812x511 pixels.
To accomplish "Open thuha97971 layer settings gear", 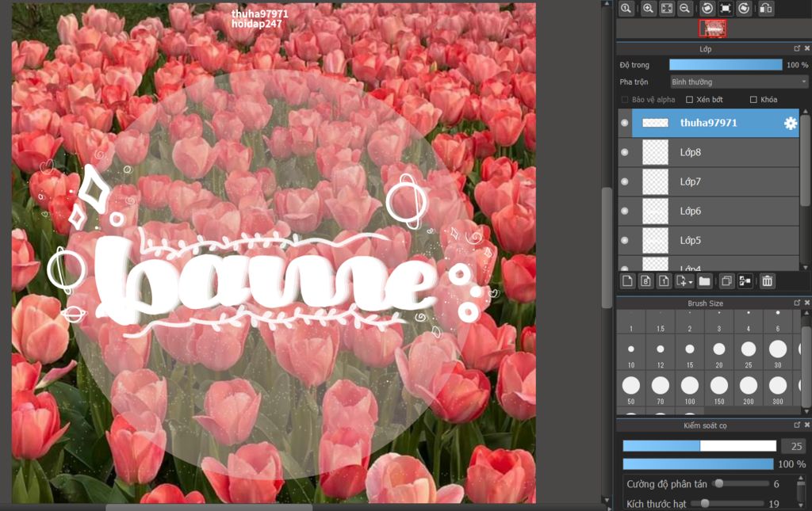I will (791, 123).
